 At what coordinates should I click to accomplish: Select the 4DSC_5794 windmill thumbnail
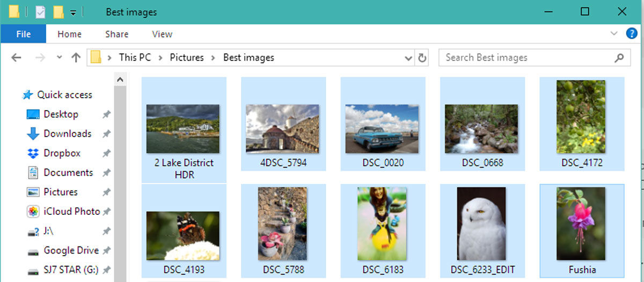click(x=283, y=128)
